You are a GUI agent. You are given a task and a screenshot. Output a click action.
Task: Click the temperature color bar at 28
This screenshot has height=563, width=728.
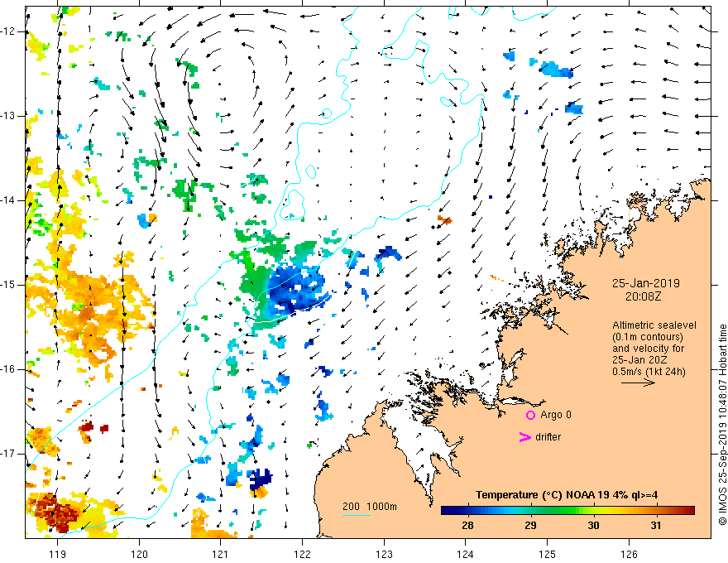[467, 511]
